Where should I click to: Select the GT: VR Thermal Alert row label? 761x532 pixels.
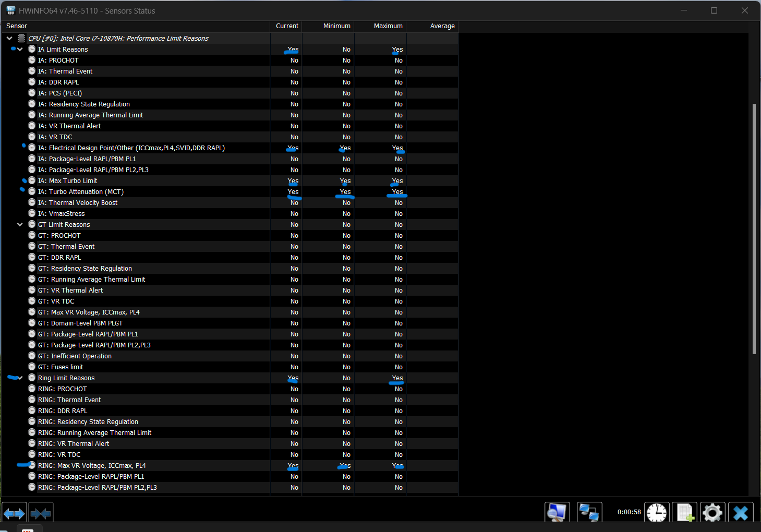(x=70, y=290)
